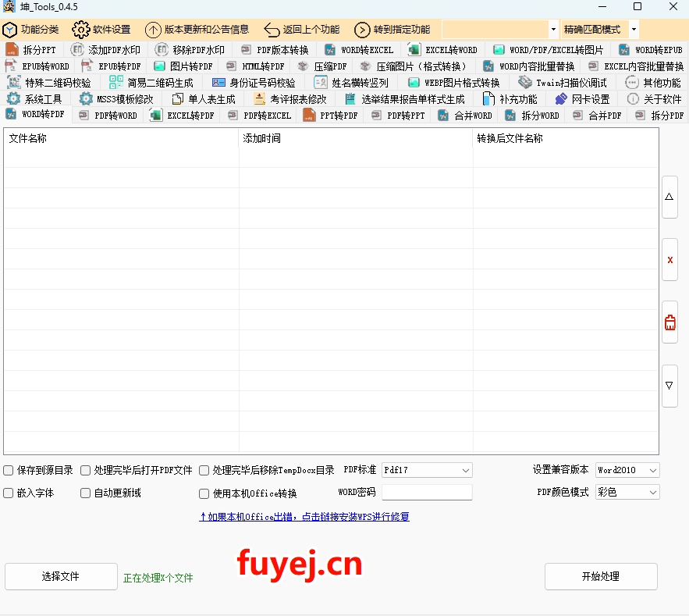Expand the 设置兼容版本 Word2010 dropdown
This screenshot has width=689, height=616.
click(653, 471)
